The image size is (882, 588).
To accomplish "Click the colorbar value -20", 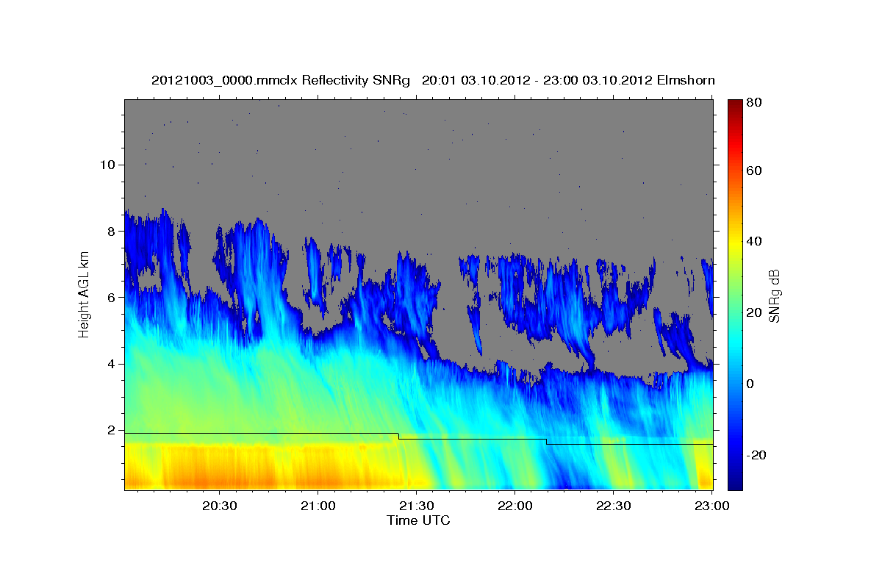I will coord(755,455).
